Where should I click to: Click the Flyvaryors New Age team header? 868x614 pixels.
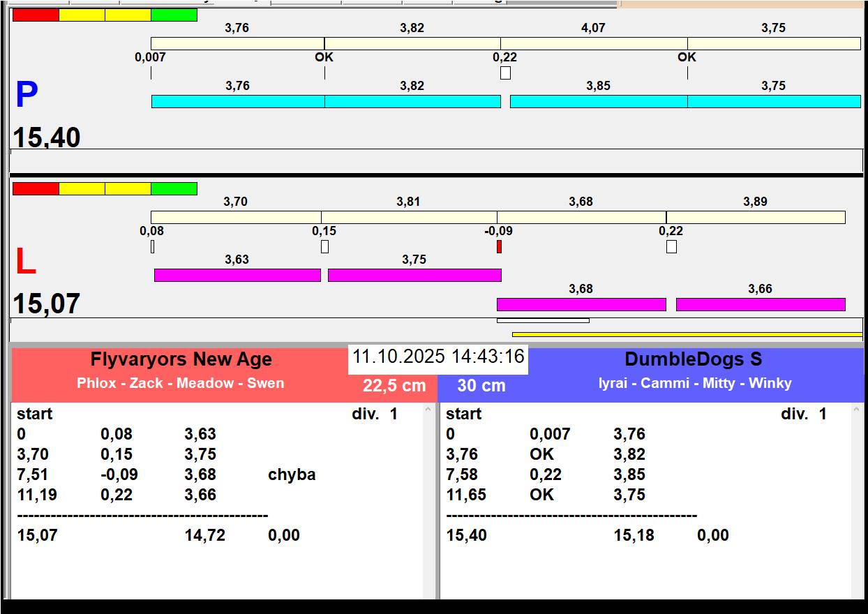181,360
